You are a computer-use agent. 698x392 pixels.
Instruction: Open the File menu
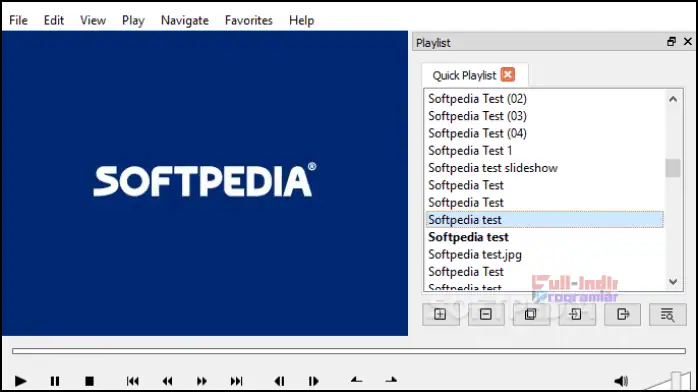pyautogui.click(x=18, y=20)
